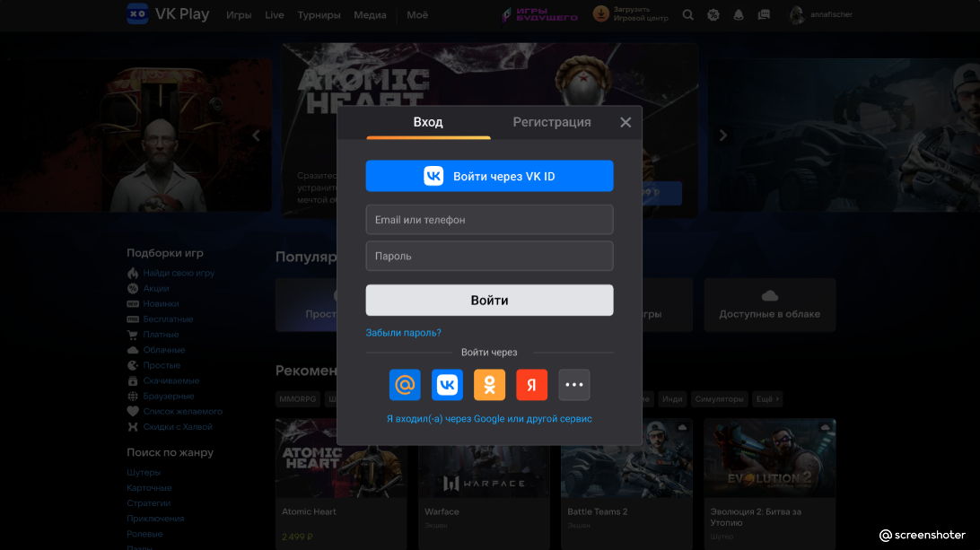This screenshot has height=550, width=980.
Task: Show more login services (three dots)
Action: [x=574, y=384]
